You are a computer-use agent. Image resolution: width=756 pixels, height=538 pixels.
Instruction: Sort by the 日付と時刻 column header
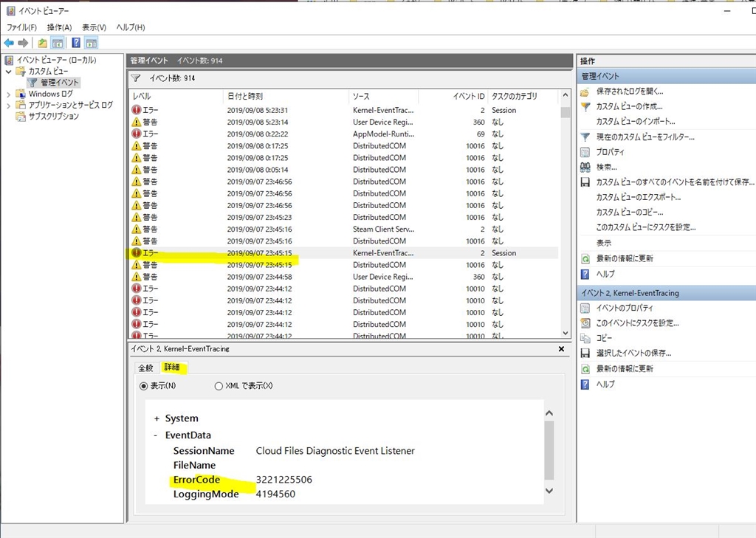(x=286, y=97)
